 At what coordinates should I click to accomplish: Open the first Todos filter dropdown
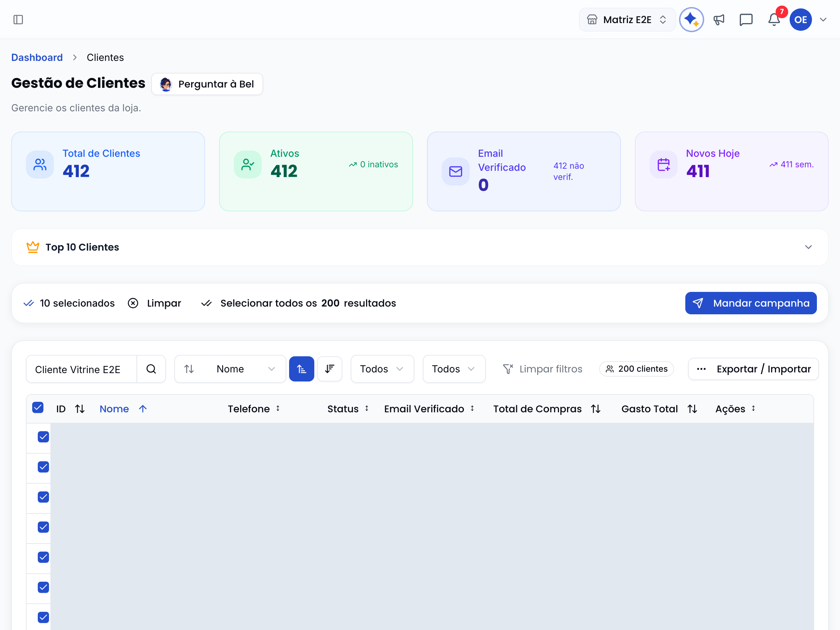(x=382, y=369)
